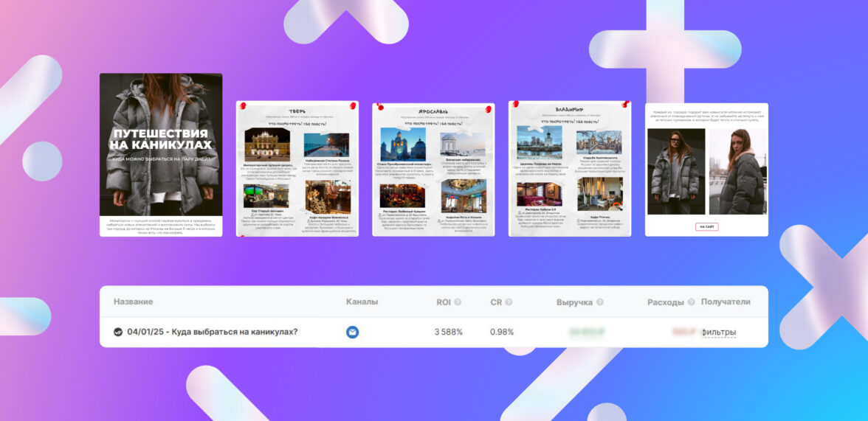Screen dimensions: 868x421
Task: Click the help icon next to ROI
Action: tap(458, 302)
